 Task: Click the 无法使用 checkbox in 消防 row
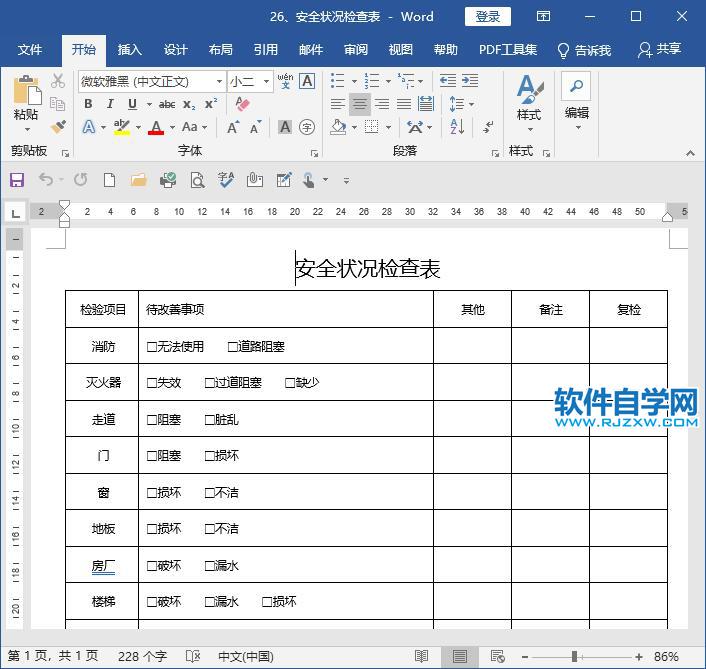(x=152, y=347)
